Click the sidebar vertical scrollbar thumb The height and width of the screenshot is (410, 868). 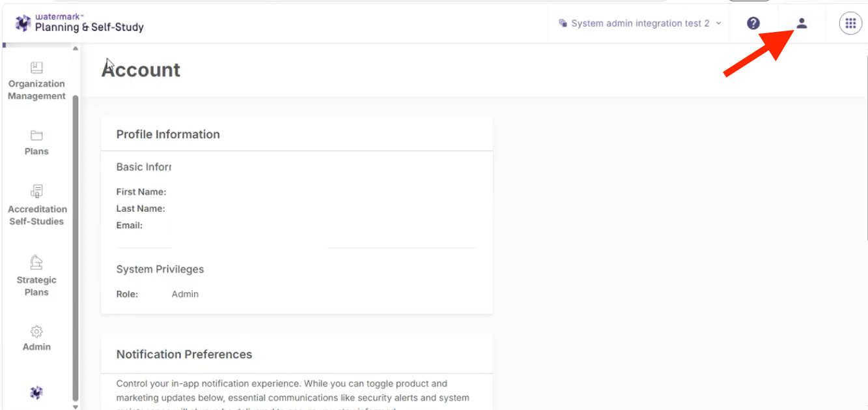pyautogui.click(x=75, y=248)
